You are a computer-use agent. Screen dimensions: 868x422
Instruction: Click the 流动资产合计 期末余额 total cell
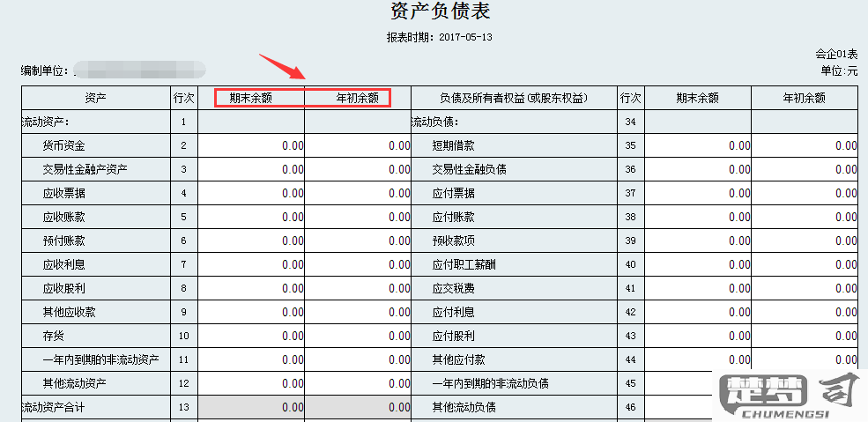click(x=251, y=407)
